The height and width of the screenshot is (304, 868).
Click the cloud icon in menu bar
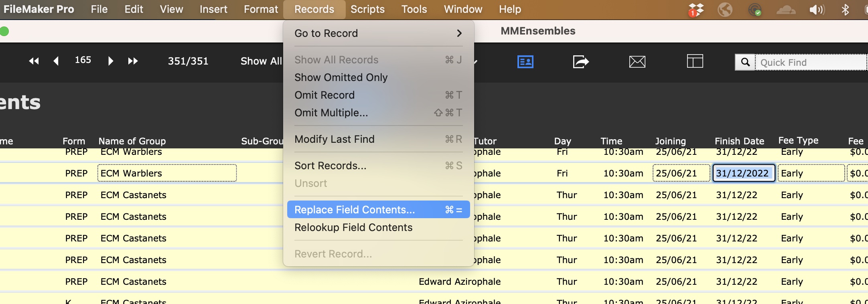coord(786,9)
